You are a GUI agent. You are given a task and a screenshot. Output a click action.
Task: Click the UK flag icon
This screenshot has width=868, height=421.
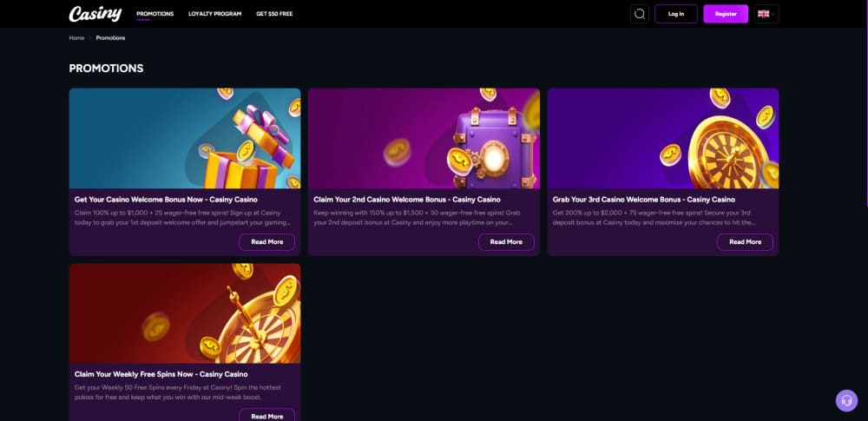pyautogui.click(x=763, y=14)
